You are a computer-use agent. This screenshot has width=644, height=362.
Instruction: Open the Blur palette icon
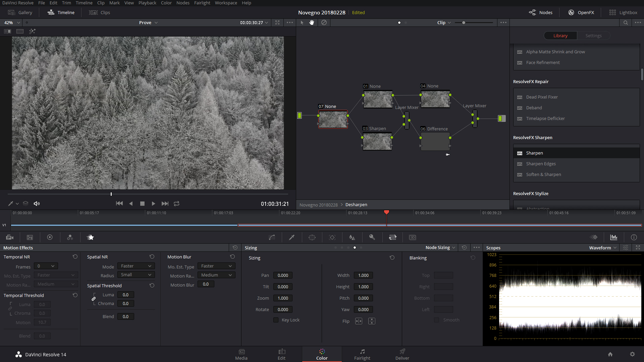(x=352, y=237)
